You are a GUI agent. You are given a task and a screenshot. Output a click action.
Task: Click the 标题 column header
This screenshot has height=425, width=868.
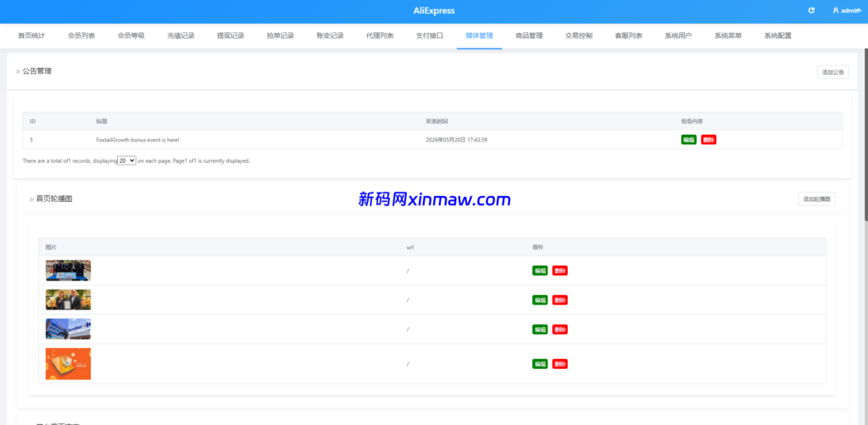coord(102,120)
